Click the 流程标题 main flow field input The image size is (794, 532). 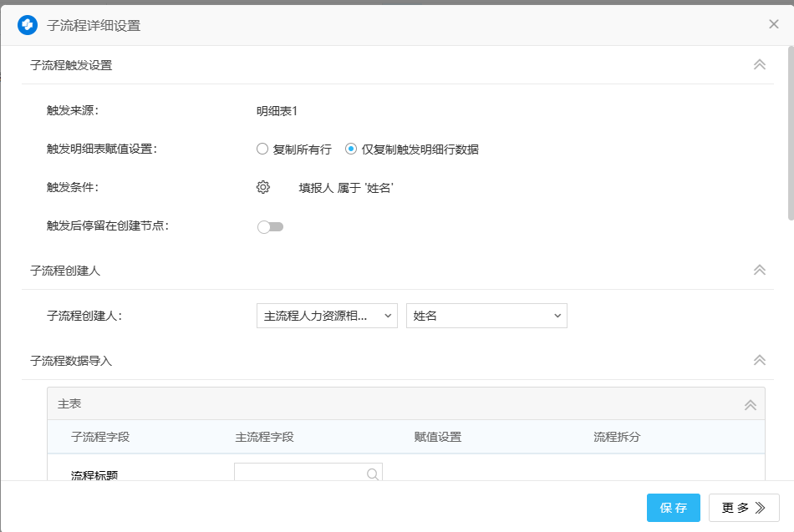301,474
